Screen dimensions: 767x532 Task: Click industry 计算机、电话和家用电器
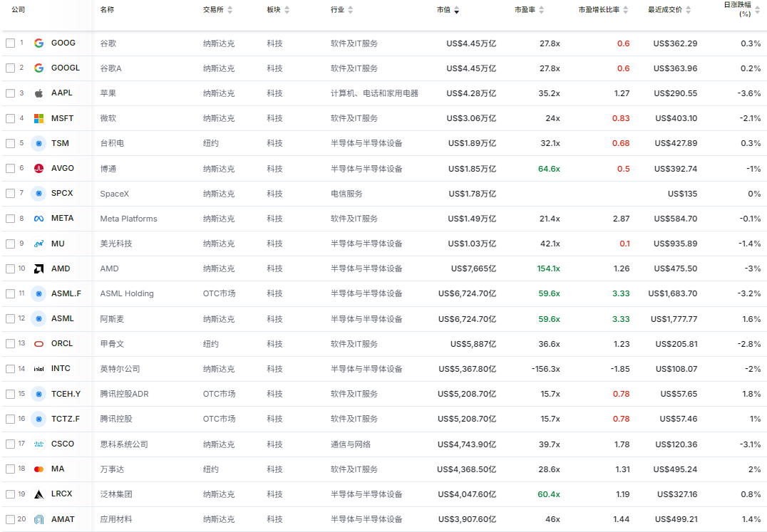374,93
